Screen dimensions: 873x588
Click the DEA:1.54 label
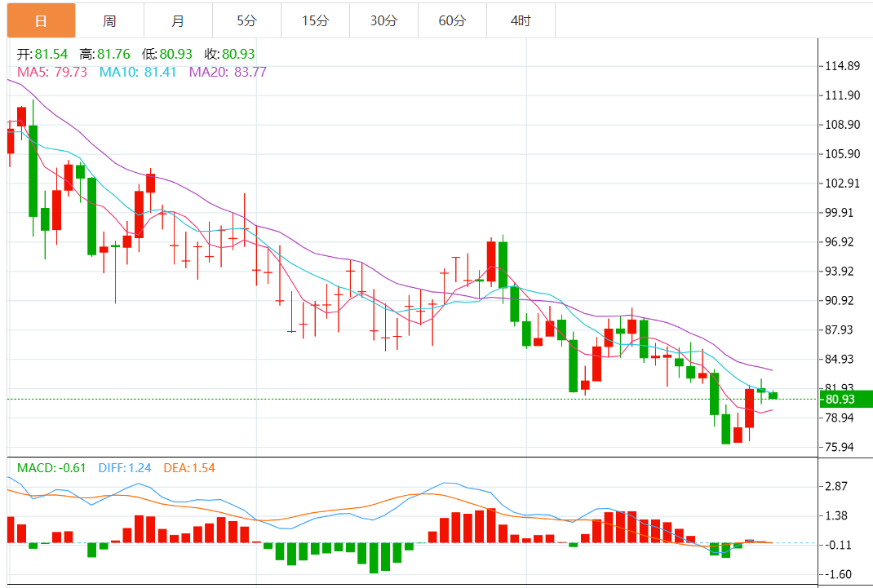(x=189, y=468)
